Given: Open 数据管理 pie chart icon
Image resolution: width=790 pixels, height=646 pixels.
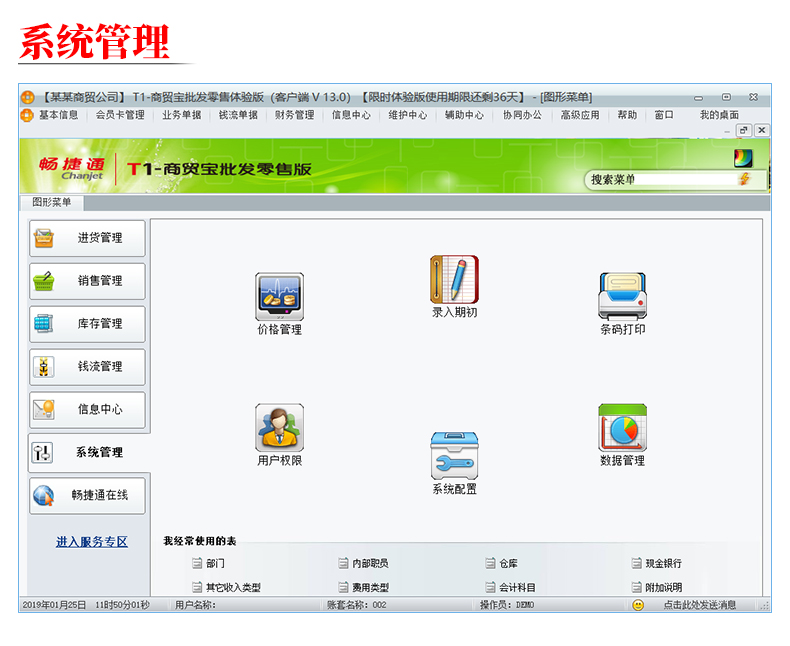Looking at the screenshot, I should 622,428.
